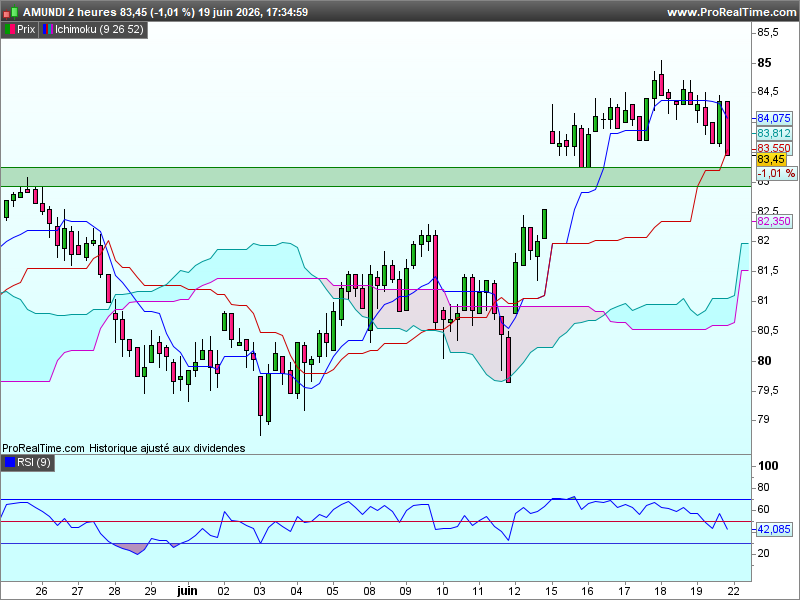This screenshot has width=800, height=600.
Task: Click the teal 83,812 price label
Action: pyautogui.click(x=773, y=134)
